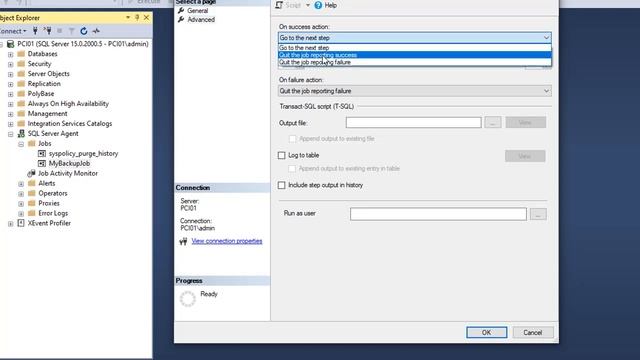
Task: Click the View button beside Log to table
Action: coord(525,156)
